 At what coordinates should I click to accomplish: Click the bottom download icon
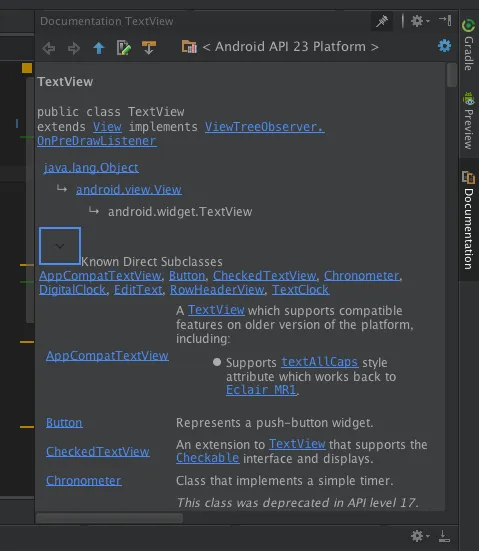444,536
